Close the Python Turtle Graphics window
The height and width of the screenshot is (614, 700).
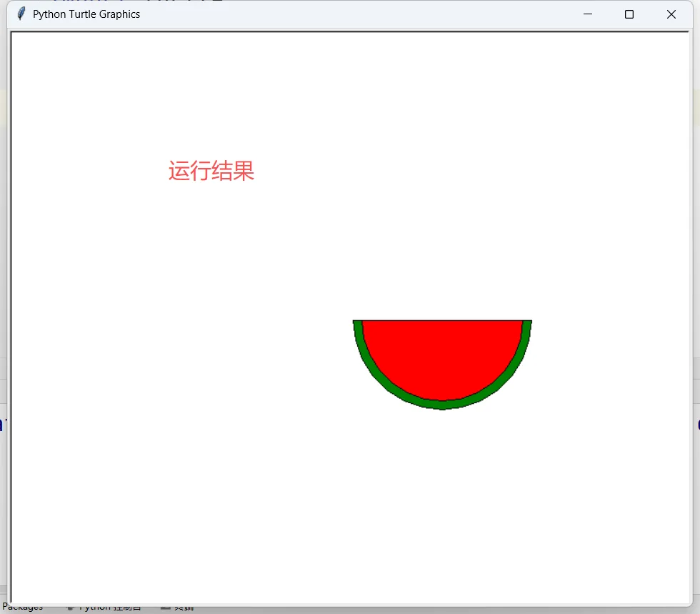pyautogui.click(x=671, y=14)
